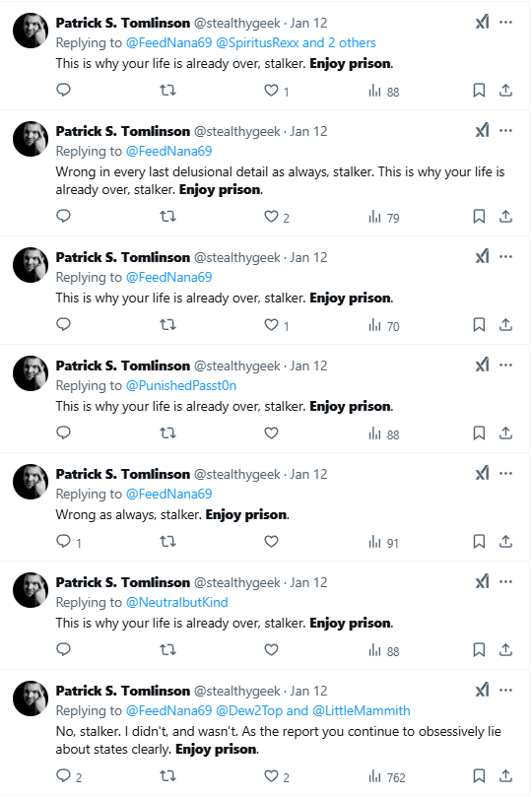Image resolution: width=532 pixels, height=797 pixels.
Task: Open the @LittleMammith profile link
Action: point(362,710)
